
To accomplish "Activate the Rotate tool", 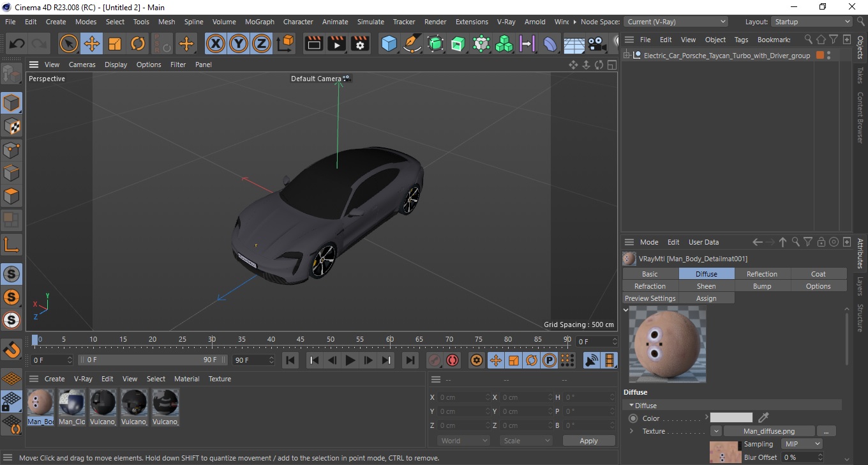I will (x=138, y=43).
